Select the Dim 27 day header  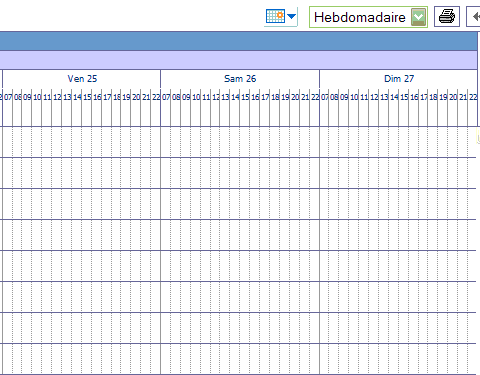point(399,79)
